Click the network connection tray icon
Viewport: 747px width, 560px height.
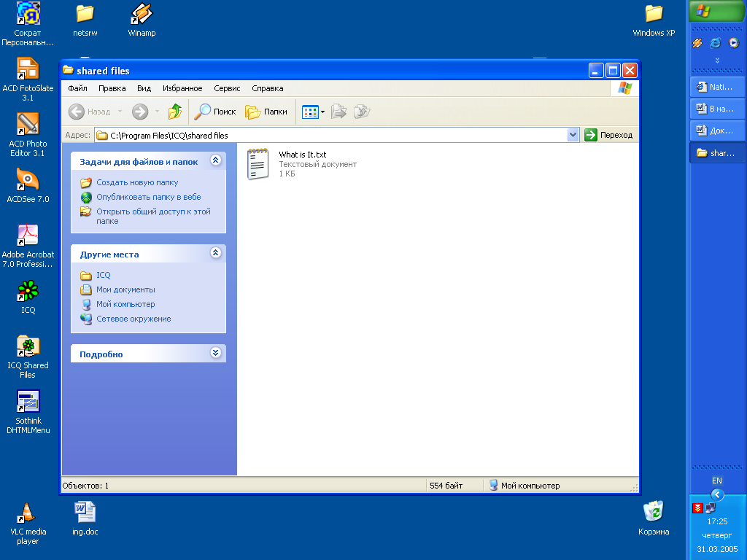(x=711, y=508)
